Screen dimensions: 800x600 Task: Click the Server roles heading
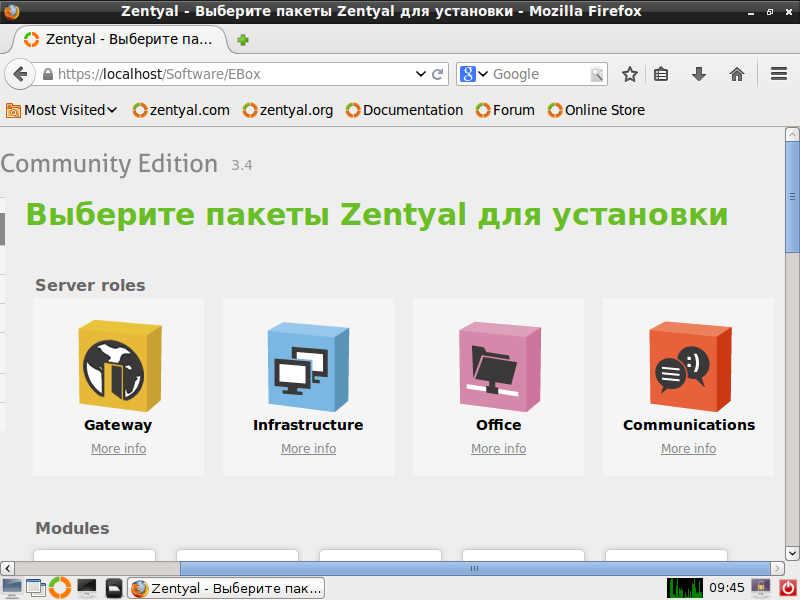[90, 285]
